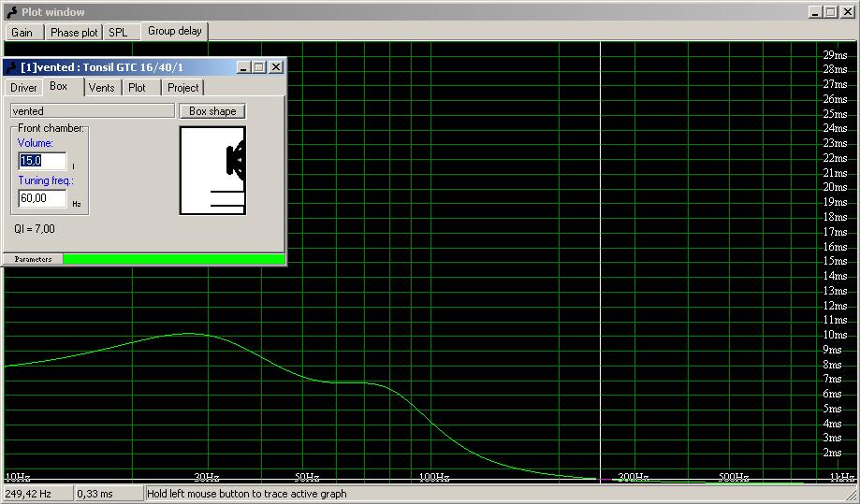Go to the Project tab
Viewport: 860px width, 504px height.
point(183,88)
